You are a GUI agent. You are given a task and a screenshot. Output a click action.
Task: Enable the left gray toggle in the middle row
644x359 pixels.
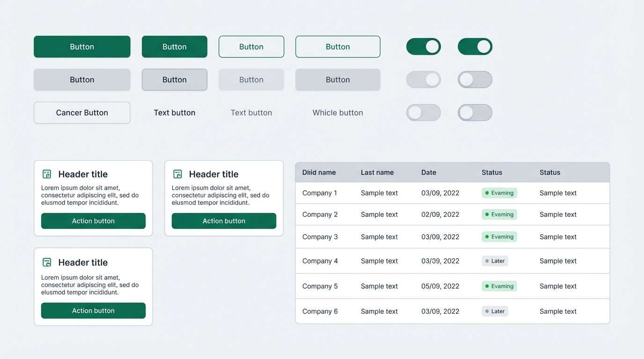(423, 79)
